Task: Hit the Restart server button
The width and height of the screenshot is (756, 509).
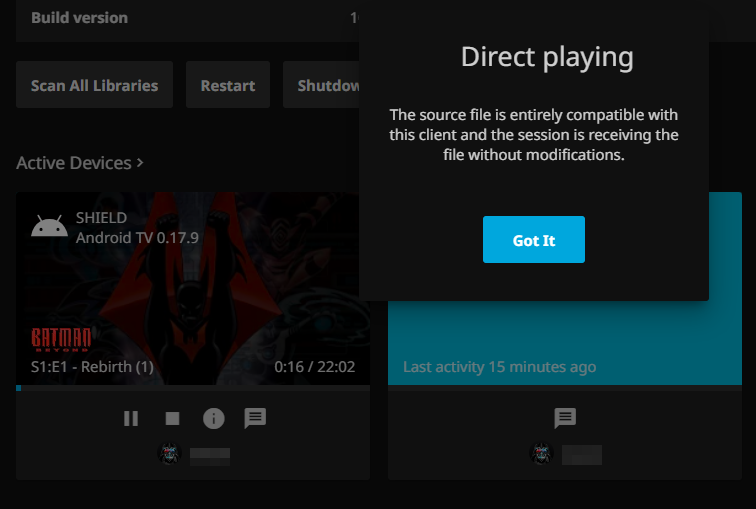Action: coord(228,86)
